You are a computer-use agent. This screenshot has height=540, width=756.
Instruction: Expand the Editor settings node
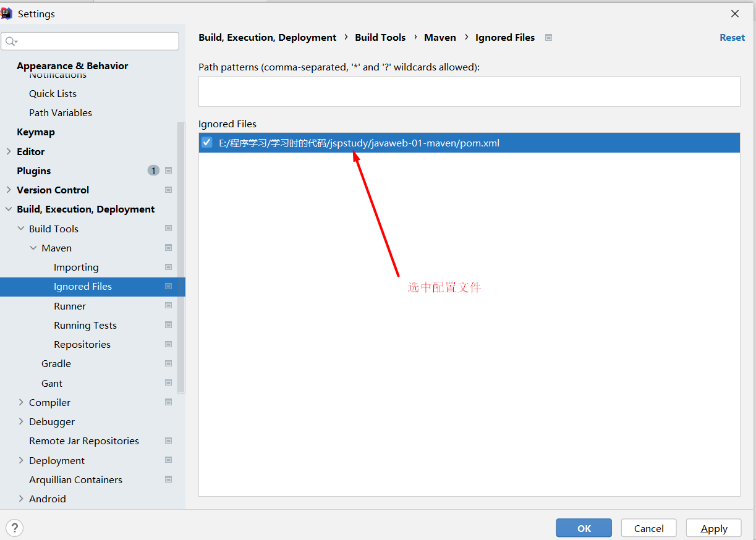(x=9, y=151)
